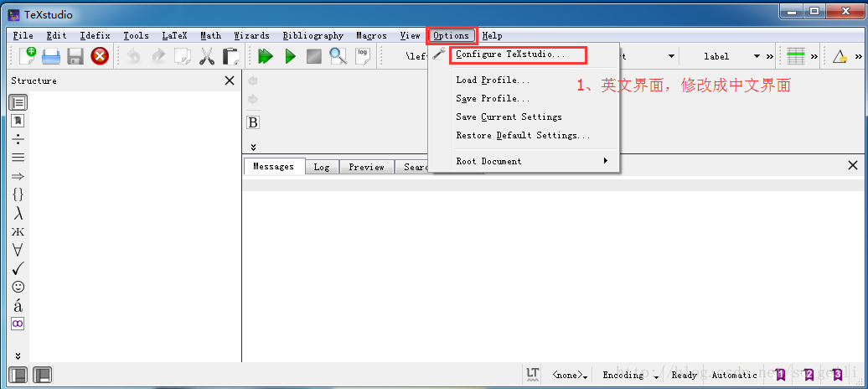Go to the purple bookmark 2 icon

point(809,375)
